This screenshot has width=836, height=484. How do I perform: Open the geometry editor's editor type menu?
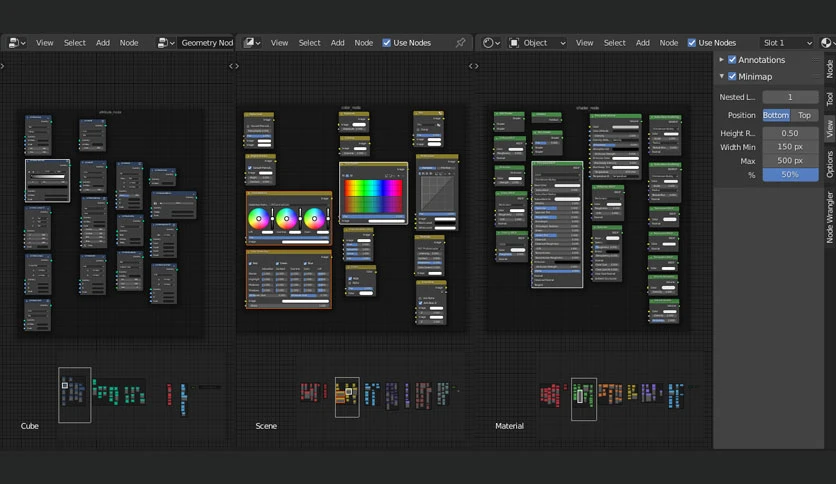tap(17, 43)
